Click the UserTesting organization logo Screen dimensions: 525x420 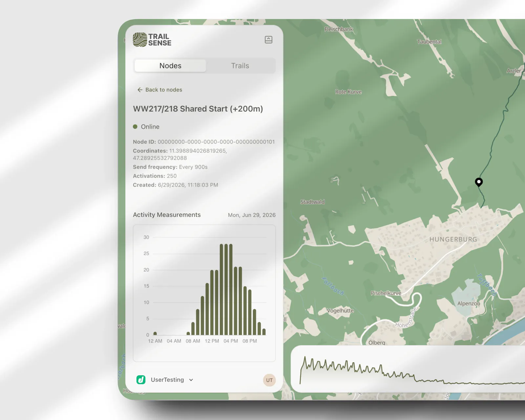pos(141,380)
